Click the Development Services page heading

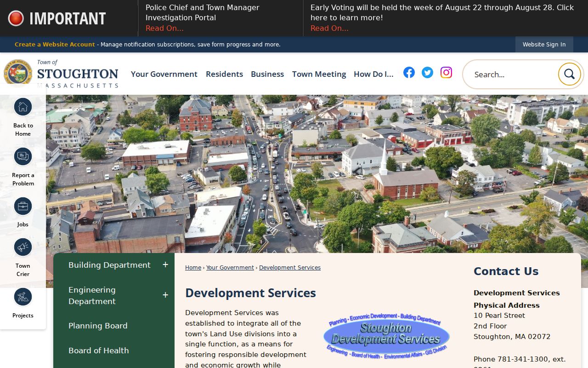(x=250, y=293)
